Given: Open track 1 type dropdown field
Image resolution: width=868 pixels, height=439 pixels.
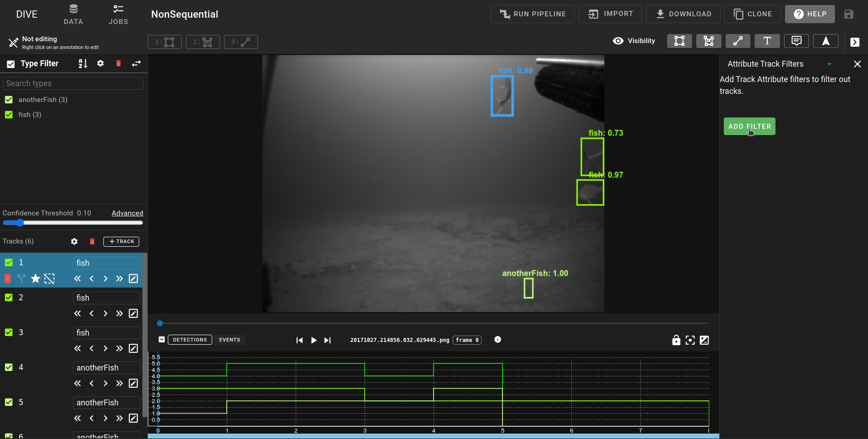Looking at the screenshot, I should [107, 263].
